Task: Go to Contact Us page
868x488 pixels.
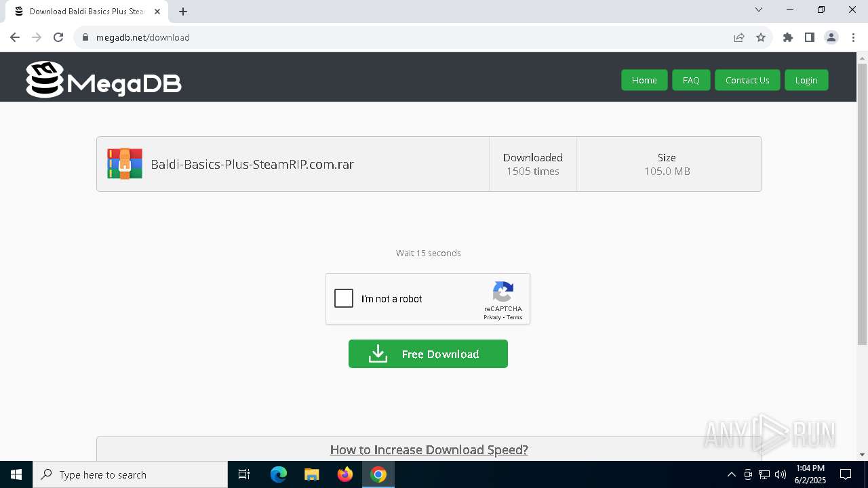Action: (x=747, y=80)
